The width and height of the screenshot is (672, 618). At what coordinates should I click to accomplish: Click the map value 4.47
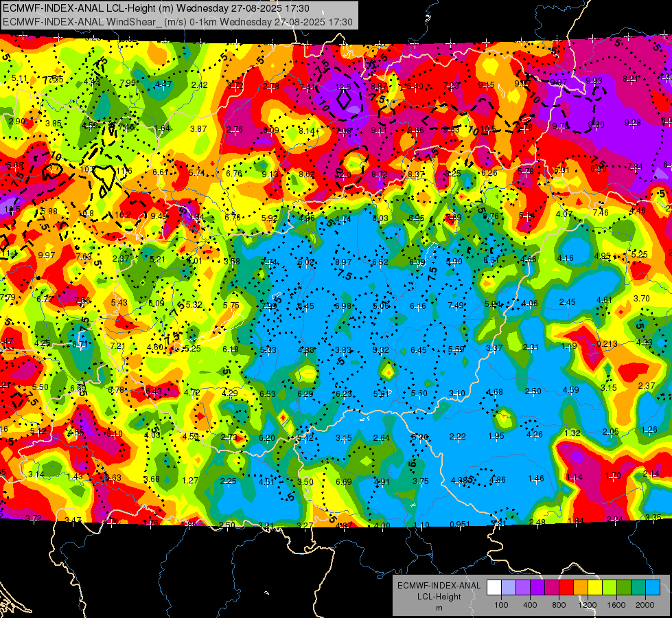pyautogui.click(x=163, y=84)
